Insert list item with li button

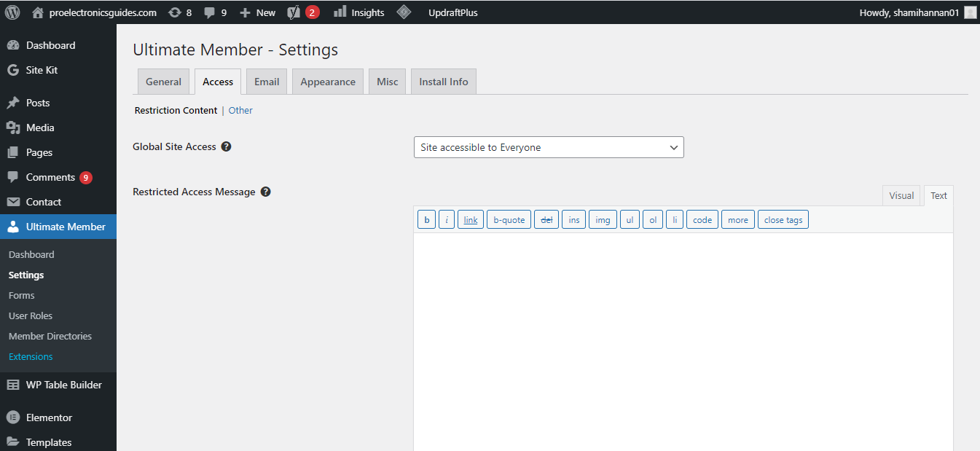coord(675,219)
